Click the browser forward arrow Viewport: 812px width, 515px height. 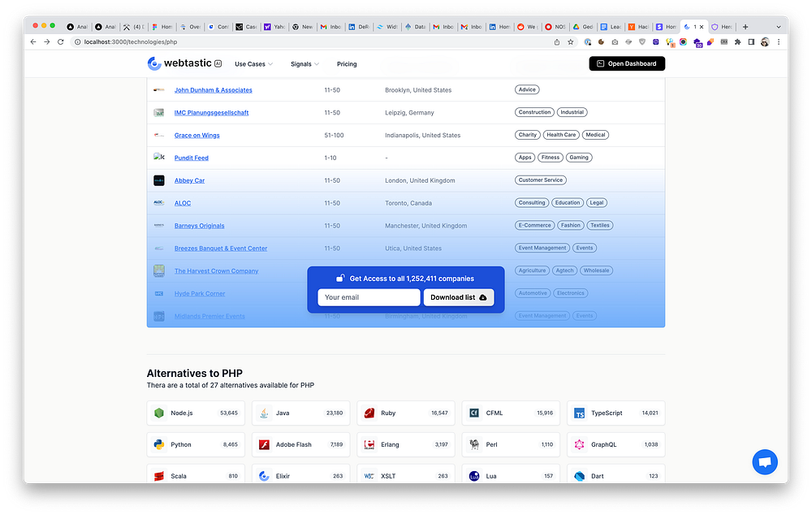(46, 42)
